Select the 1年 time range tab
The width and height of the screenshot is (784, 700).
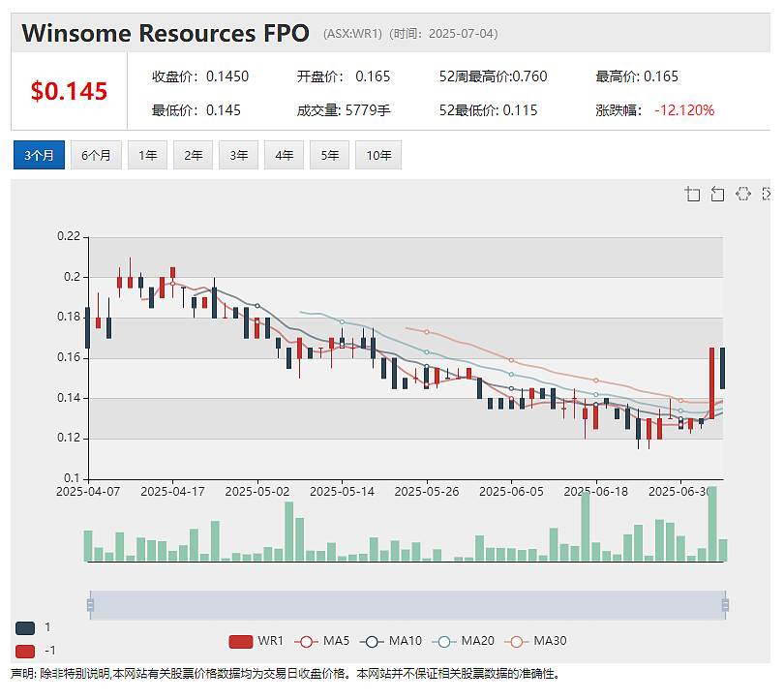click(x=147, y=155)
